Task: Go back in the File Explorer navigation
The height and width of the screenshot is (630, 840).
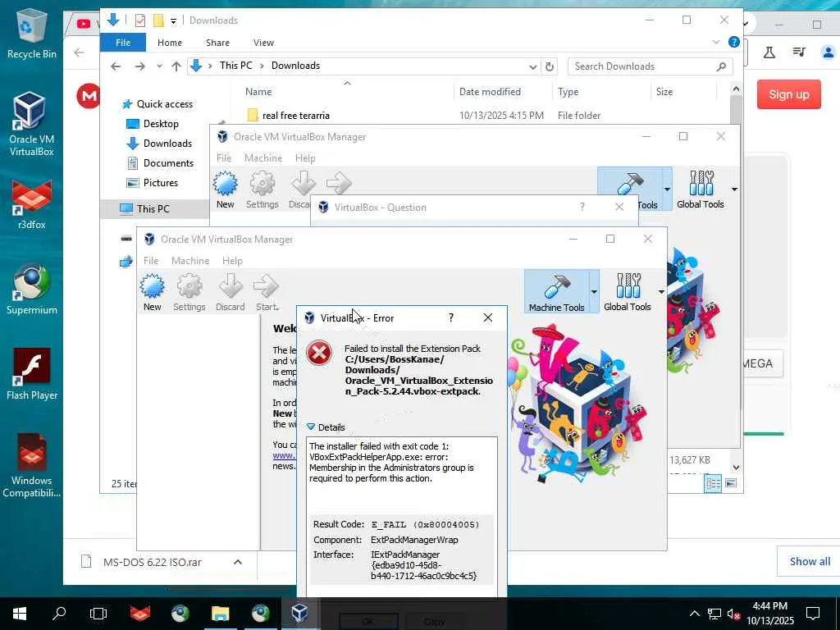Action: [x=116, y=66]
